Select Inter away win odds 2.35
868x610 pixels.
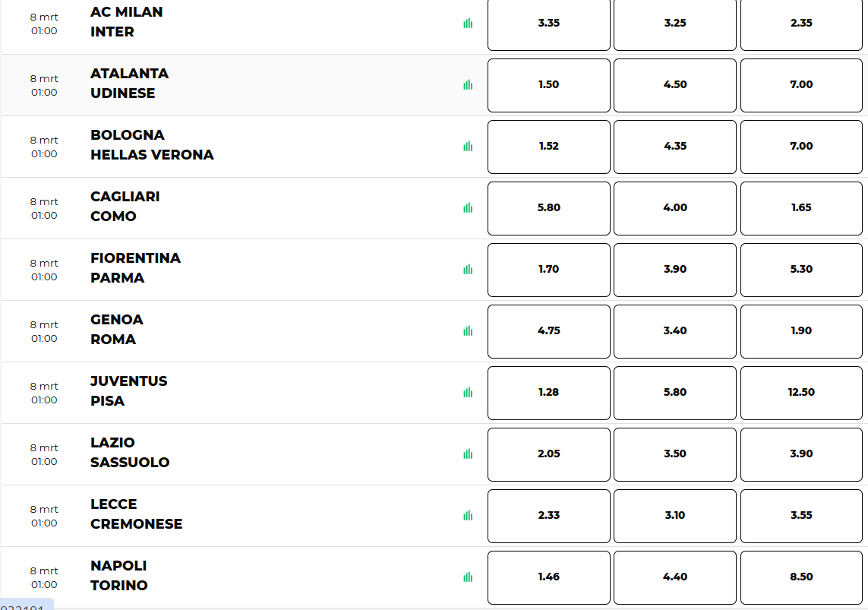(x=801, y=24)
